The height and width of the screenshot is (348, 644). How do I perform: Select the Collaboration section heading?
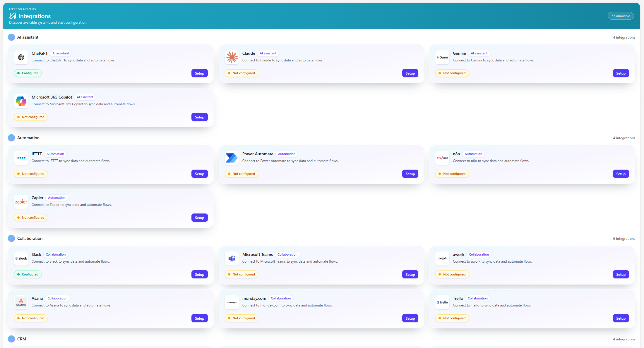30,238
